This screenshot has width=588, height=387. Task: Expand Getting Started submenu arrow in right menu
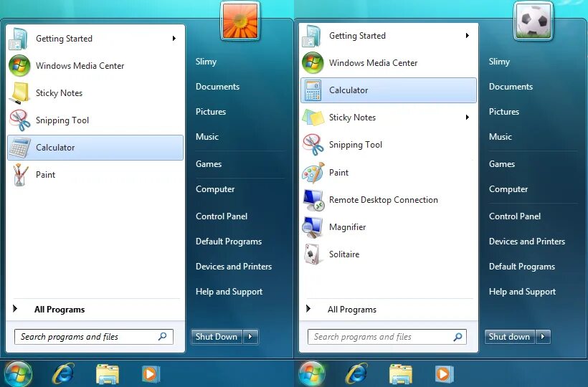pyautogui.click(x=468, y=36)
